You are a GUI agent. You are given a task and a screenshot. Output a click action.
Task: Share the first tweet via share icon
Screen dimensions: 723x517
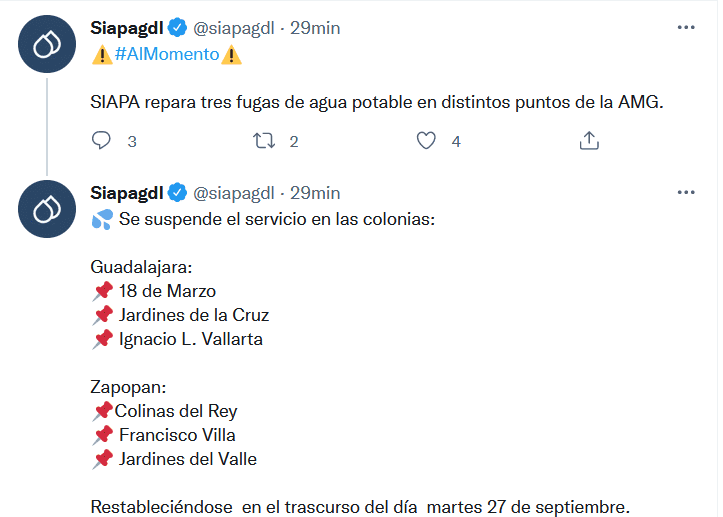(589, 141)
